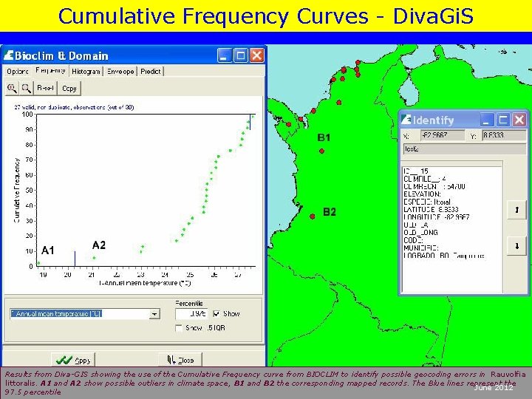Minimize the Bioclim & Domain window
This screenshot has height=399, width=532.
click(x=225, y=55)
